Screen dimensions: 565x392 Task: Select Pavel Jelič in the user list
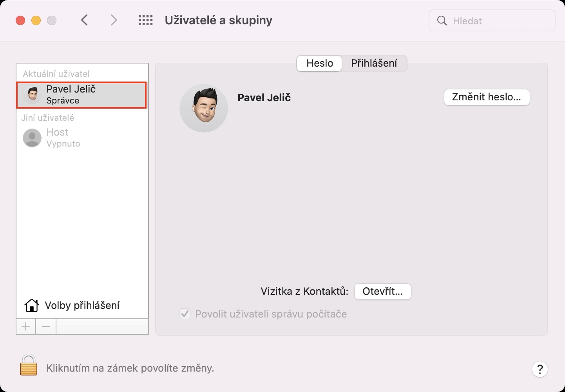(x=81, y=95)
